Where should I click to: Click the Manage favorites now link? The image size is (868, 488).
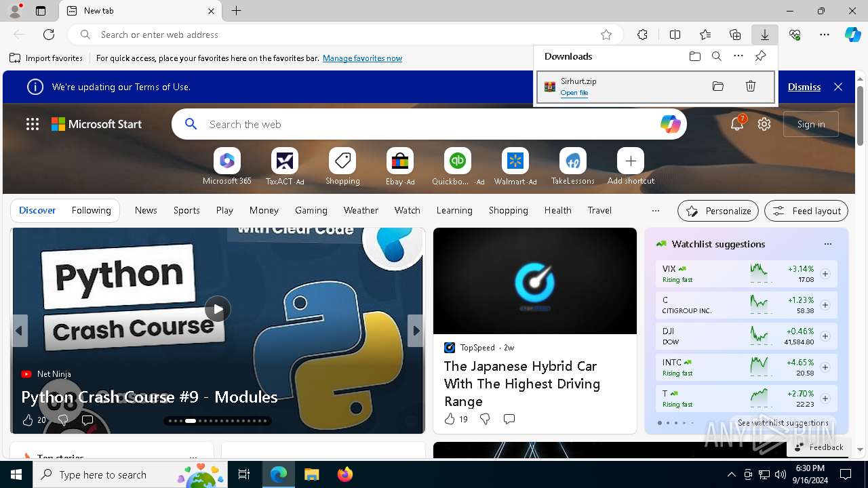362,58
